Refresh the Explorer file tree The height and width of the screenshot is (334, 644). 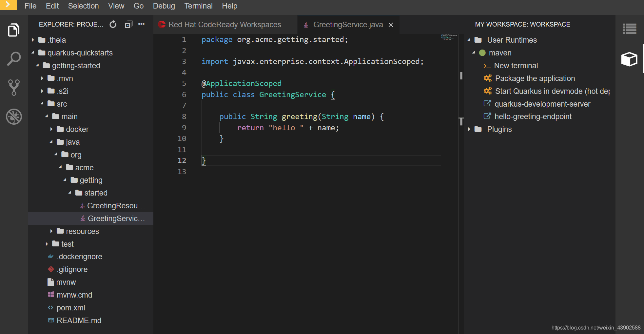113,24
